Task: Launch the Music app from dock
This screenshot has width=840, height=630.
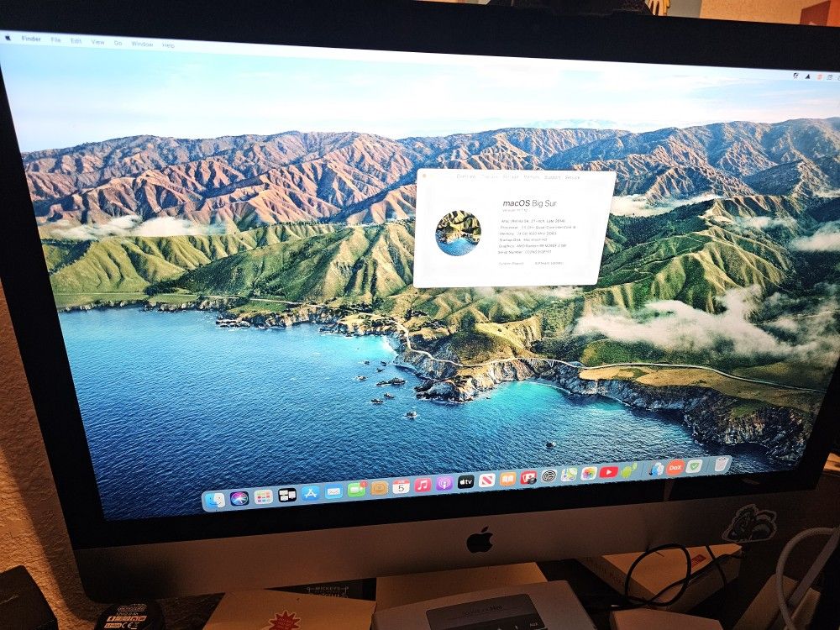Action: pyautogui.click(x=423, y=485)
